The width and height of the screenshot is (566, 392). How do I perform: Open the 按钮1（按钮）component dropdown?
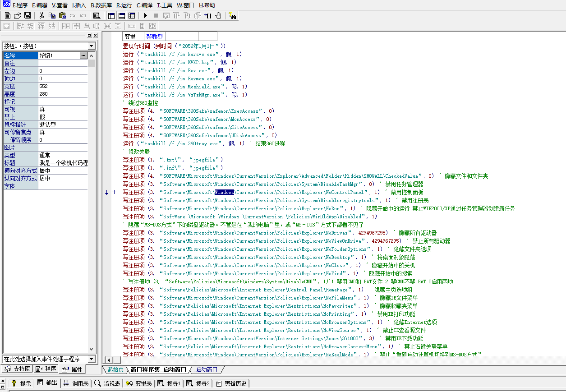pyautogui.click(x=92, y=46)
